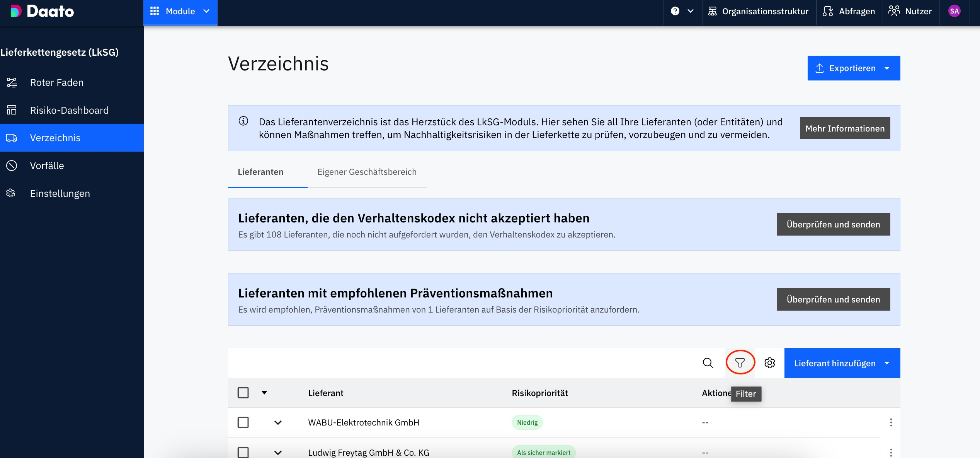The height and width of the screenshot is (458, 980).
Task: Open the Module dropdown in top bar
Action: [180, 12]
